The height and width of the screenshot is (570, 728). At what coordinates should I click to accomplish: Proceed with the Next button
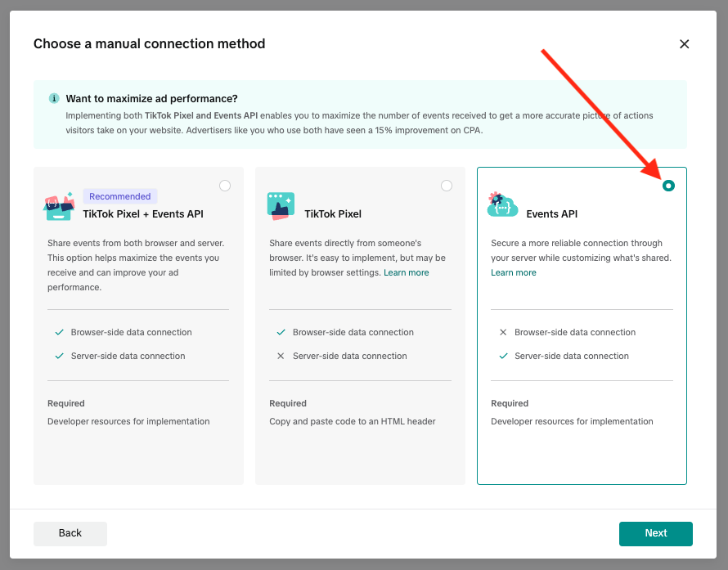tap(655, 533)
